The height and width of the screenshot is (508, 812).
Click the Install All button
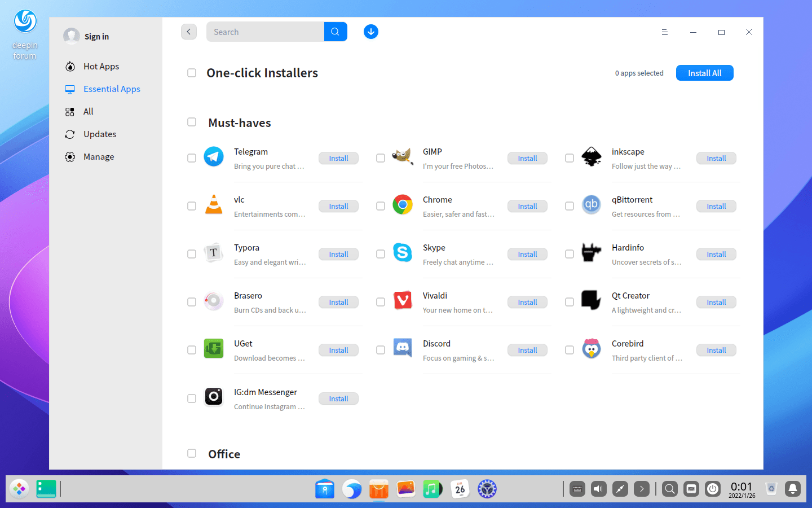click(x=705, y=73)
